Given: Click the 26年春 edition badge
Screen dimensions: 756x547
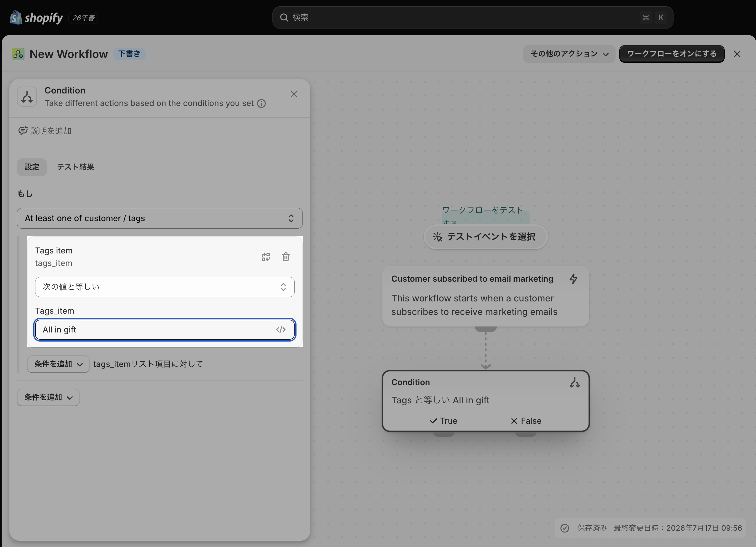Looking at the screenshot, I should [x=83, y=18].
